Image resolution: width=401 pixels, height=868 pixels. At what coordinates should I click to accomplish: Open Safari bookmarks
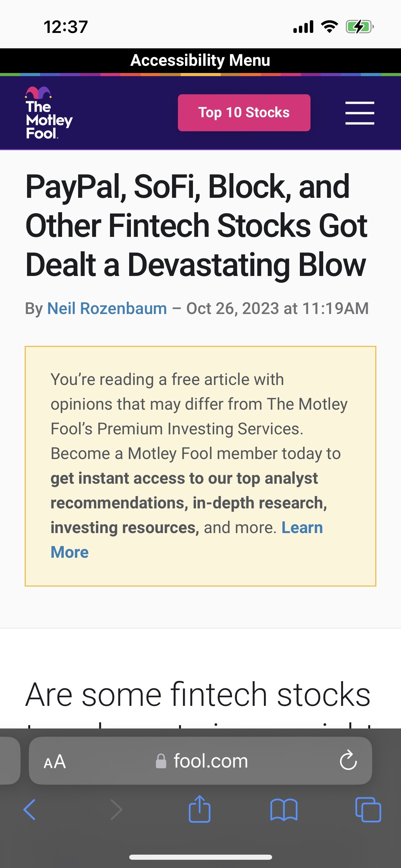[284, 810]
